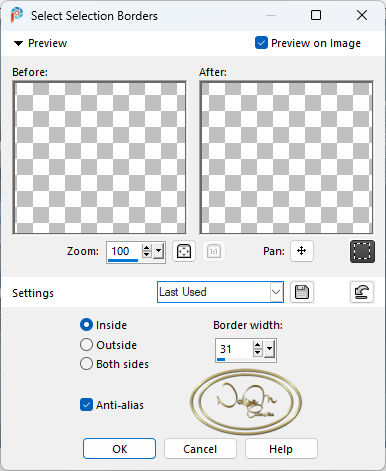Uncheck Preview on Image checkbox

[261, 43]
